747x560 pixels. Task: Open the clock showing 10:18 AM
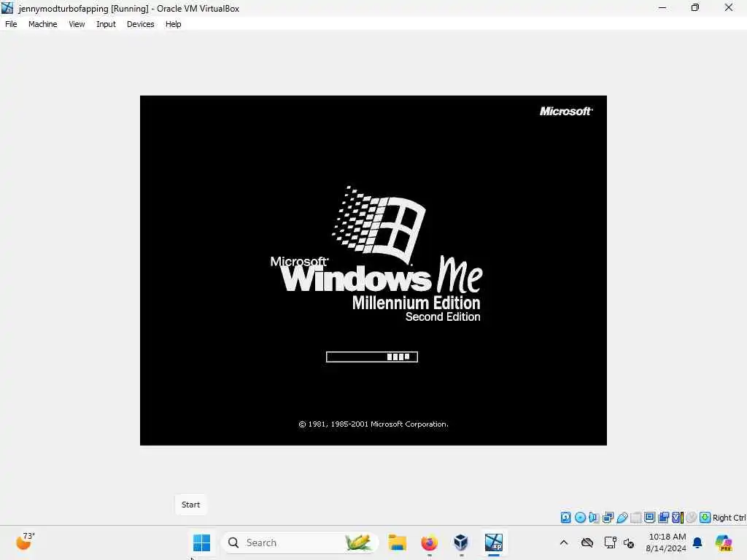[667, 542]
